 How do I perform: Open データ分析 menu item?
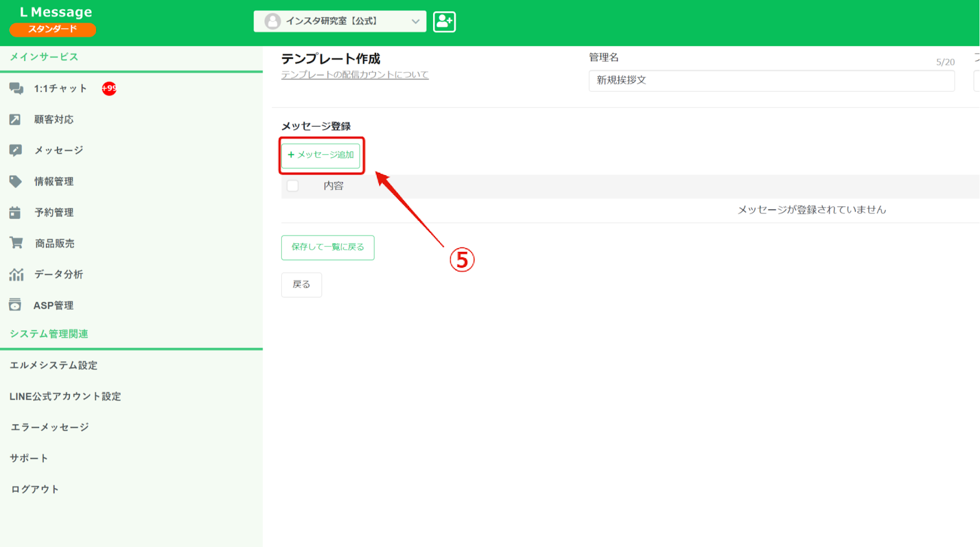click(59, 274)
